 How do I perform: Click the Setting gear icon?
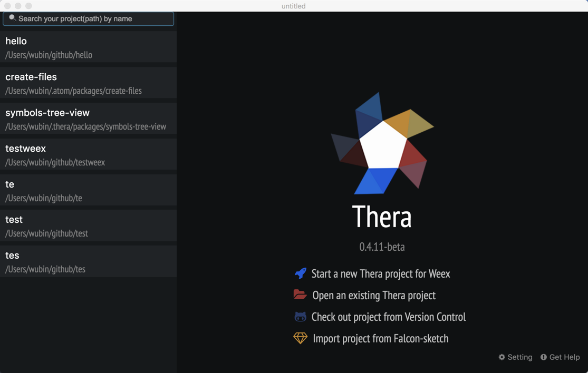(x=502, y=357)
